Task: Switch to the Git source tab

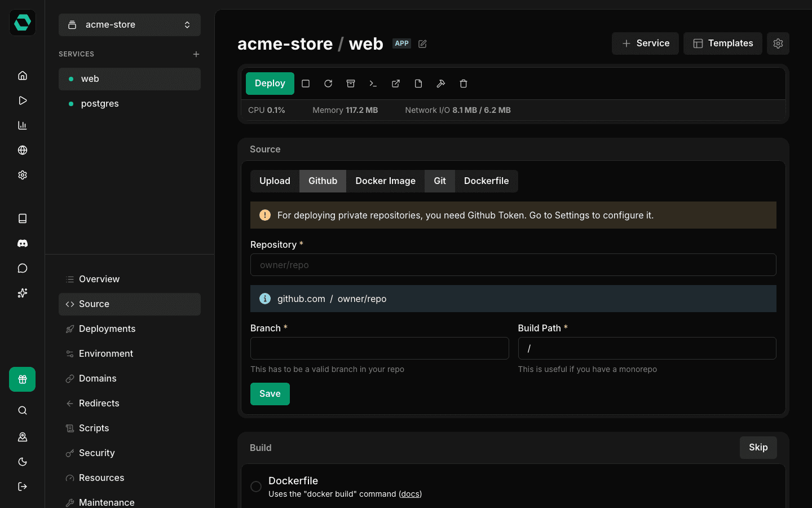Action: coord(440,181)
